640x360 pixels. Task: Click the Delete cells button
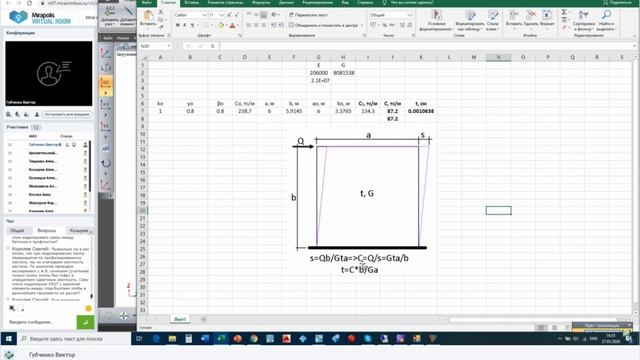tap(531, 19)
